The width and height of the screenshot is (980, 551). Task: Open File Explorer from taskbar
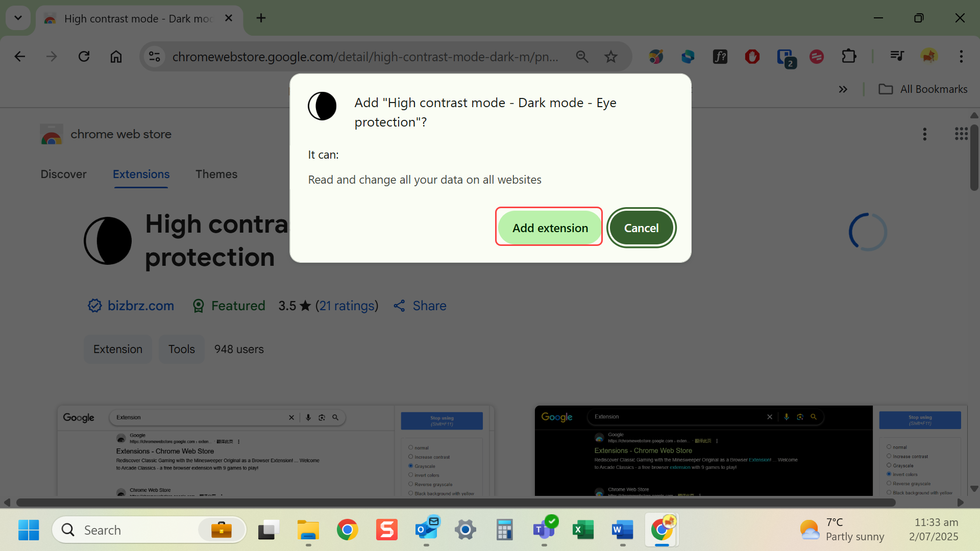[308, 530]
